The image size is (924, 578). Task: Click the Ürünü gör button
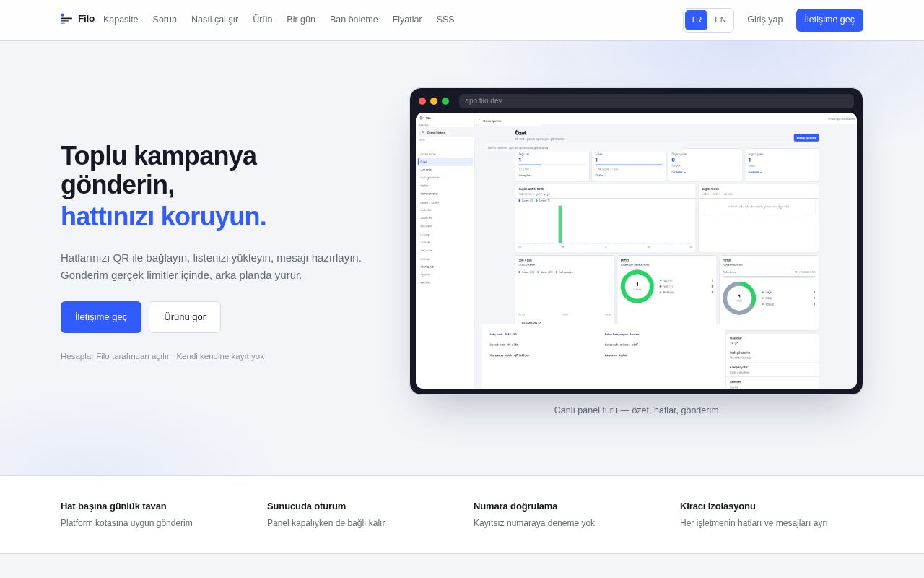(x=185, y=317)
